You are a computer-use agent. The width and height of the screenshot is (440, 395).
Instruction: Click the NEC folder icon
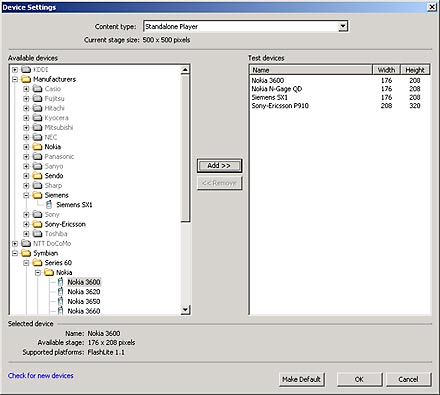click(x=38, y=137)
